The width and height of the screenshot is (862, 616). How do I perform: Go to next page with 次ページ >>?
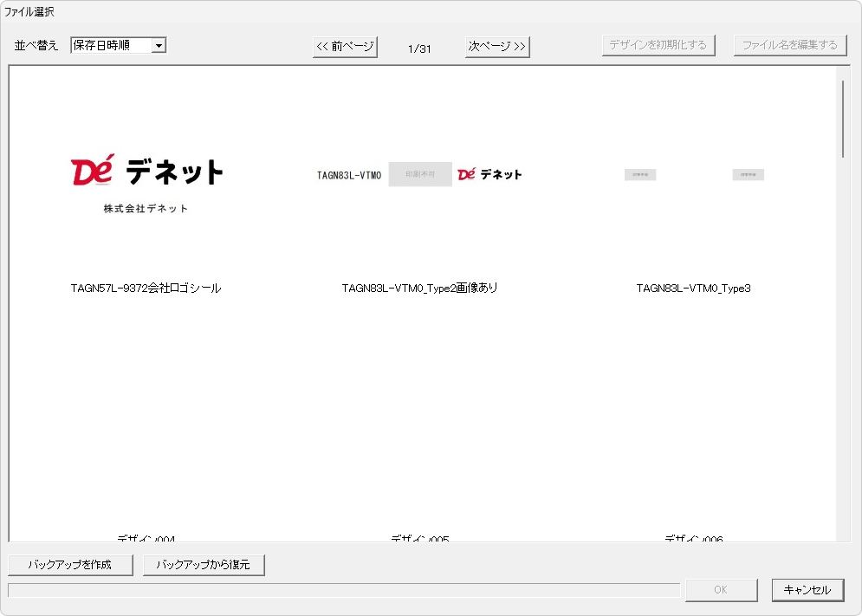click(x=497, y=47)
